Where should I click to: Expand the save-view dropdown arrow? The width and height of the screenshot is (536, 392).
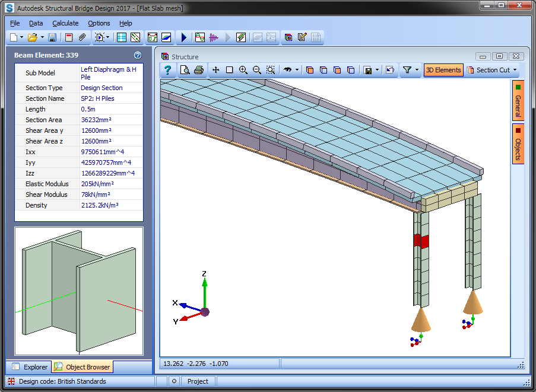click(377, 70)
